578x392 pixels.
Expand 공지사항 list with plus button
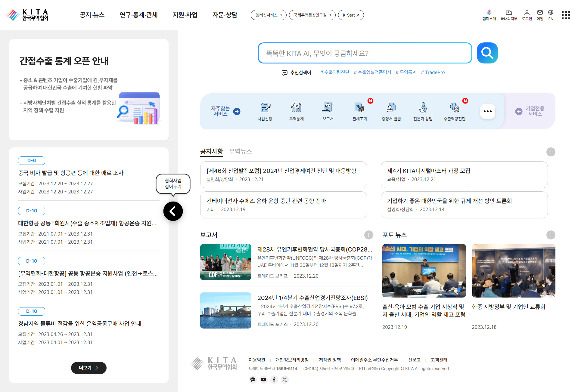[x=551, y=152]
